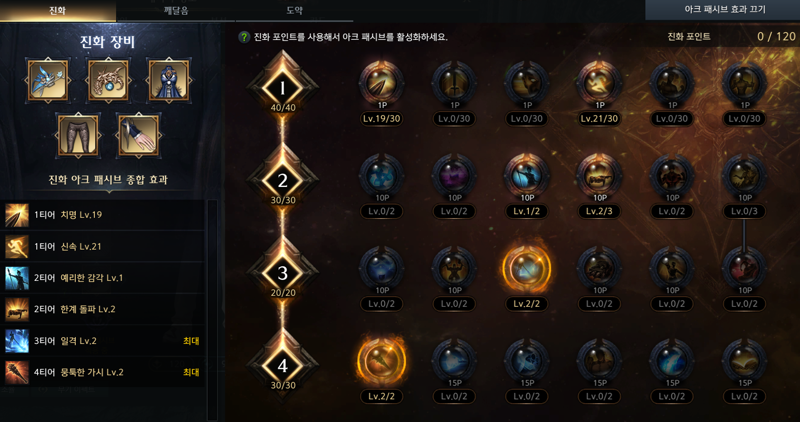Click the gloves equipment icon

point(138,135)
